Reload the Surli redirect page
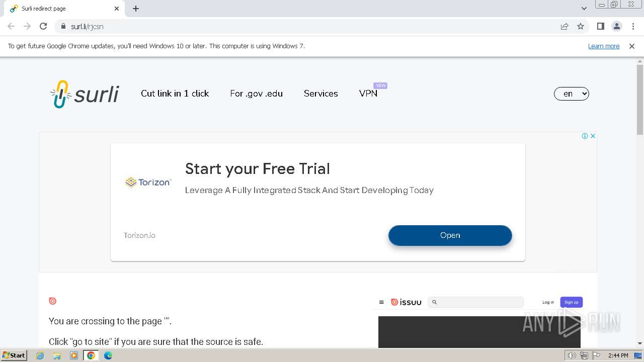Image resolution: width=644 pixels, height=362 pixels. coord(43,27)
